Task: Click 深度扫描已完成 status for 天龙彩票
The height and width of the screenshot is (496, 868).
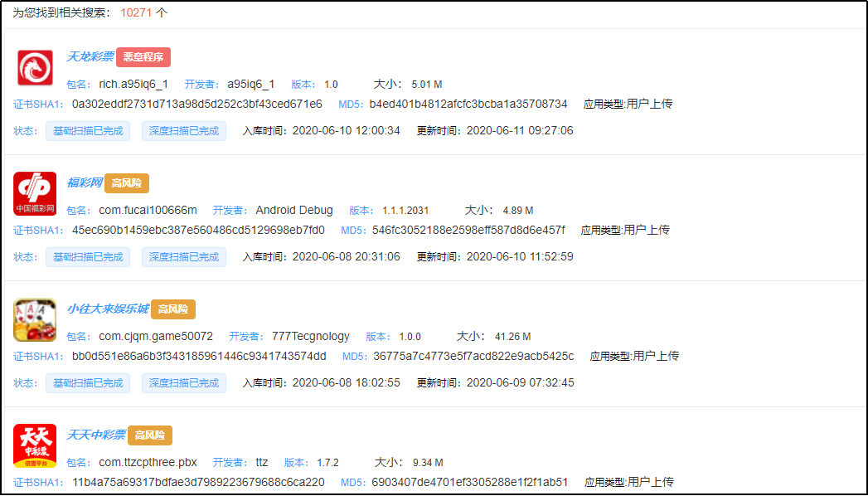Action: click(184, 131)
